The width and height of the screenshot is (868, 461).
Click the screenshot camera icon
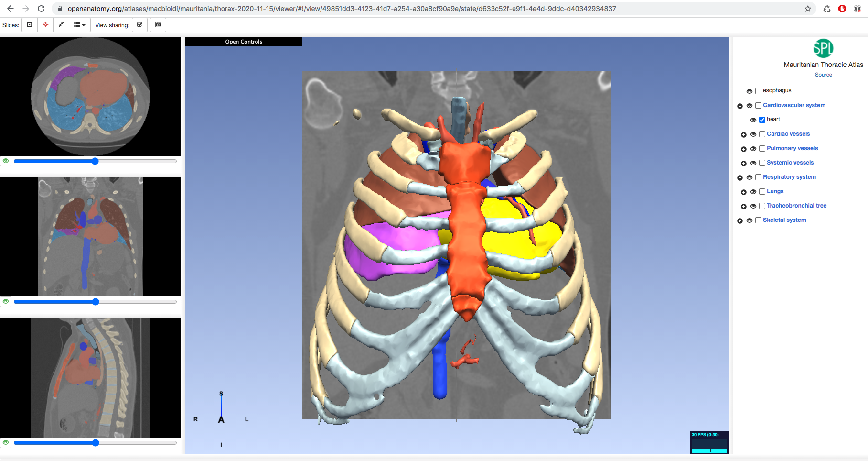[x=158, y=24]
